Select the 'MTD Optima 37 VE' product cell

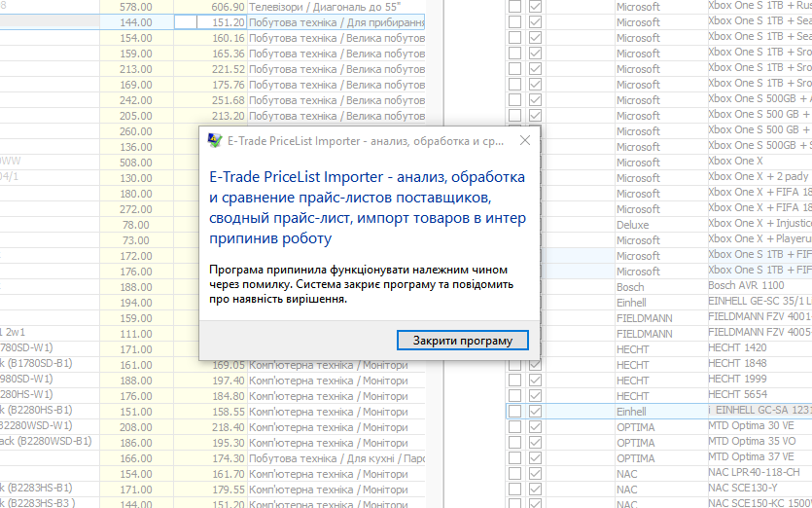(759, 456)
